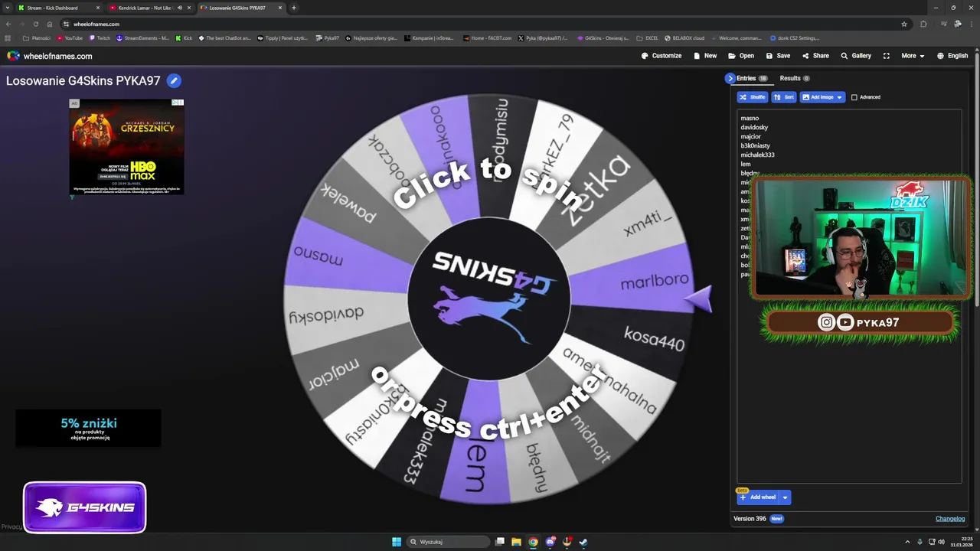This screenshot has width=980, height=551.
Task: Open Kick bookmark
Action: click(x=184, y=37)
